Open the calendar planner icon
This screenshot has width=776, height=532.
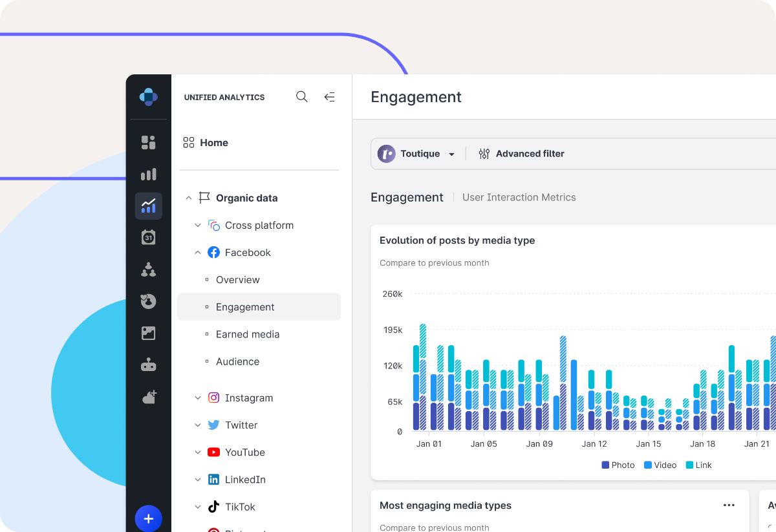click(x=148, y=237)
